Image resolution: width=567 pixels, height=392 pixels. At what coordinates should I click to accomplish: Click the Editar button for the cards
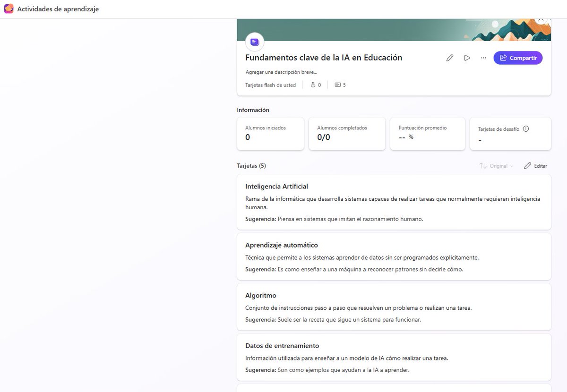[536, 166]
